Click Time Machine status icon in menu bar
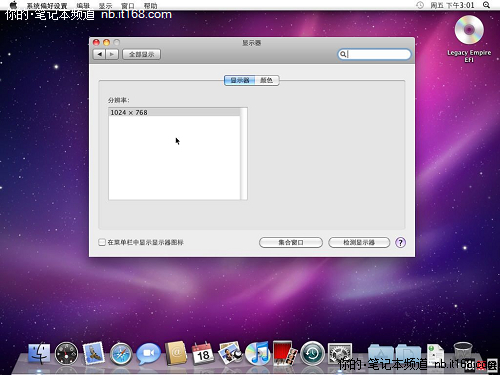This screenshot has height=375, width=500. click(x=420, y=5)
